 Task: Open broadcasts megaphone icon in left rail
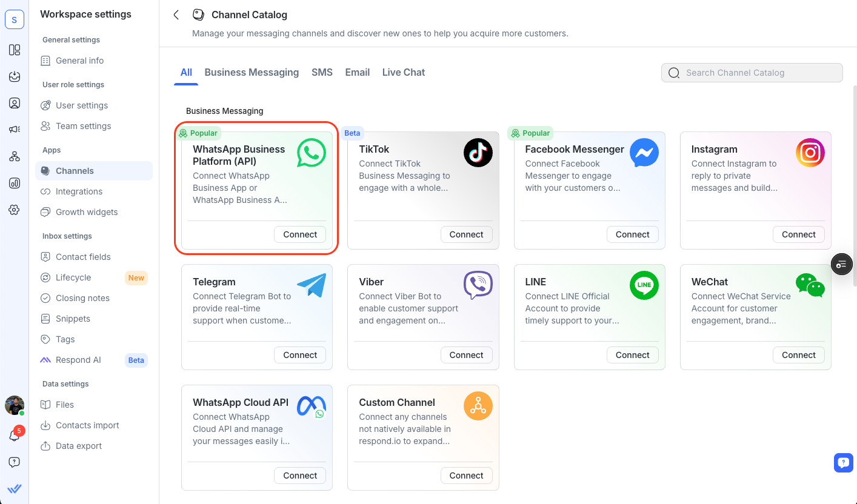pyautogui.click(x=15, y=130)
